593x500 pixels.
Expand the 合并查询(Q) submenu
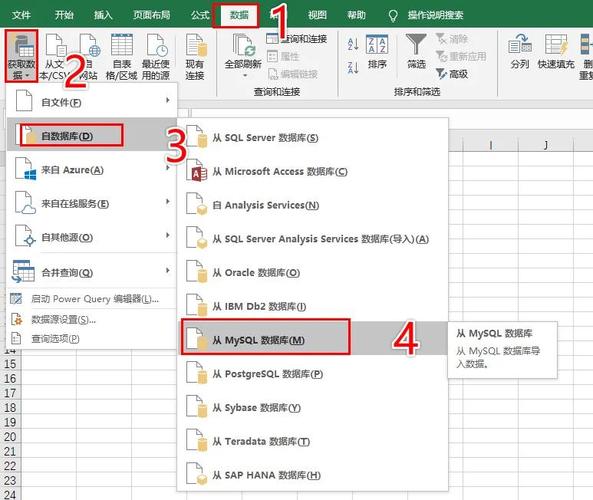92,272
